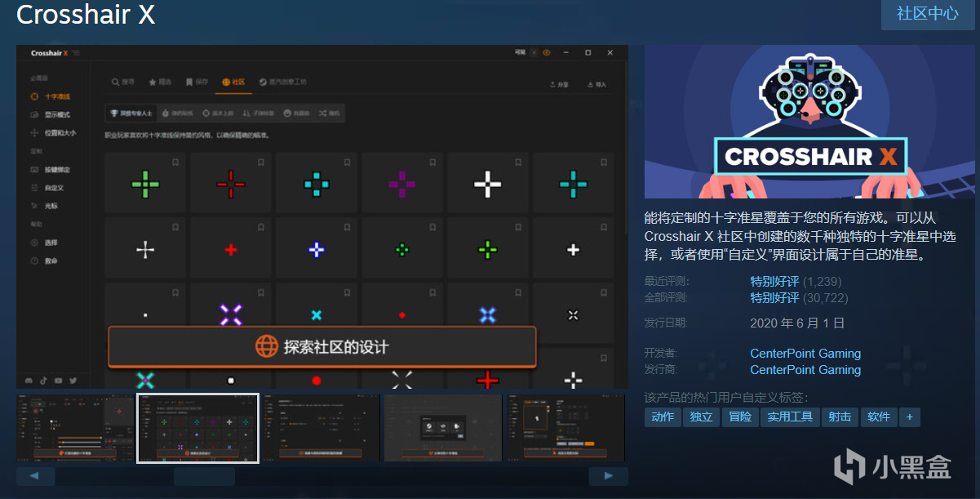980x499 pixels.
Task: Open the TikTok icon in sidebar footer
Action: [44, 381]
